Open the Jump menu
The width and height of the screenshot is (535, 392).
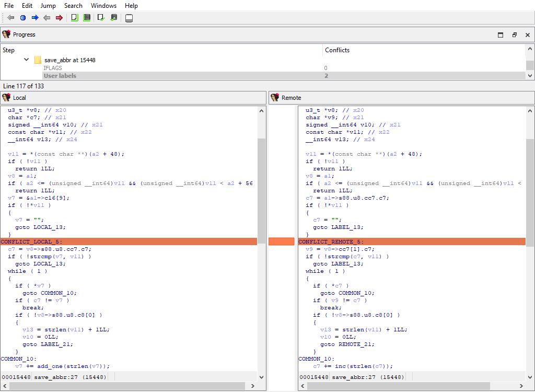[x=48, y=6]
